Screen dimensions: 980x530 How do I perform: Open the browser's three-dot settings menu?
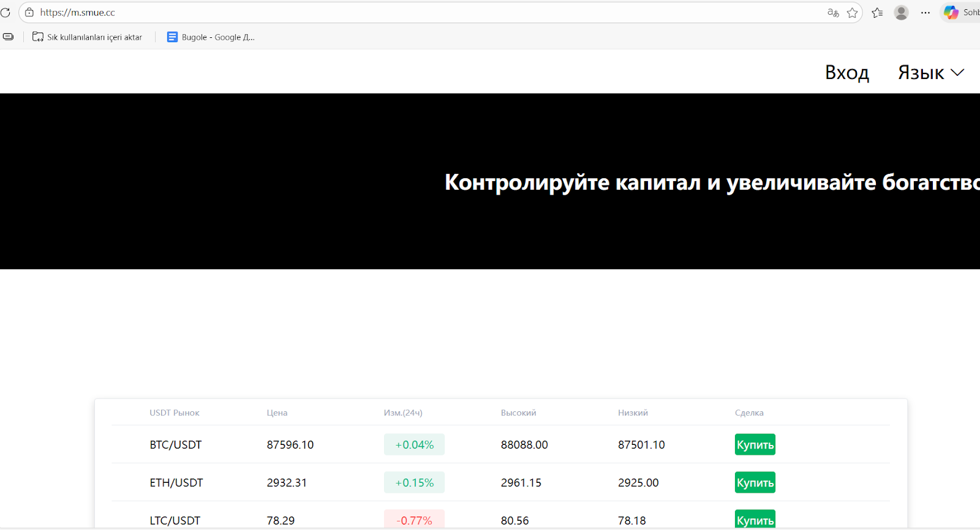point(925,12)
